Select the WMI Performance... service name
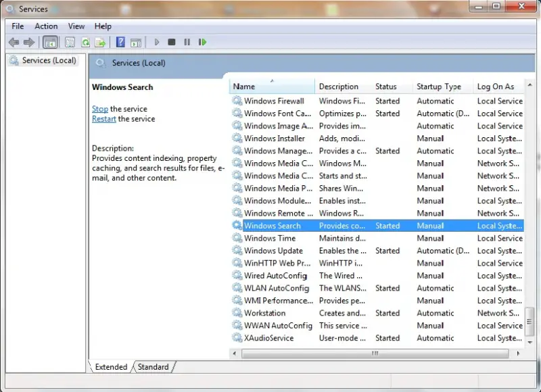Screen dimensions: 541x392 [279, 300]
